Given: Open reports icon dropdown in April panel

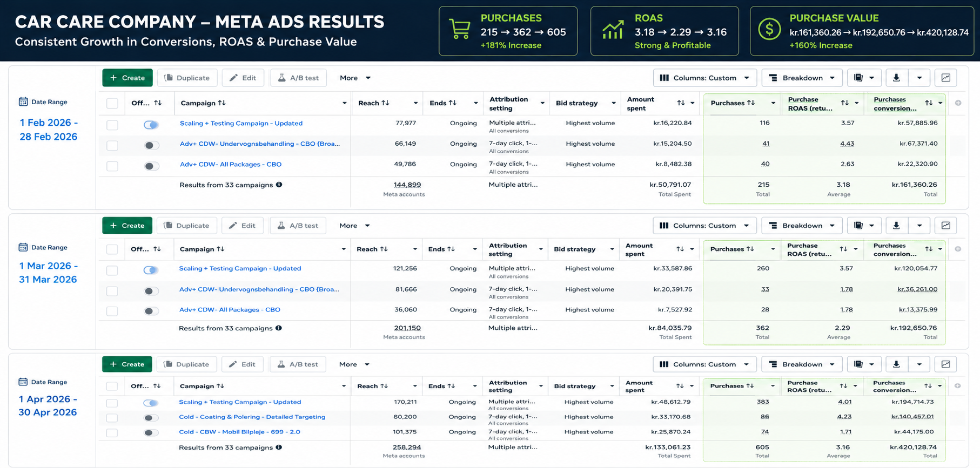Looking at the screenshot, I should 864,364.
